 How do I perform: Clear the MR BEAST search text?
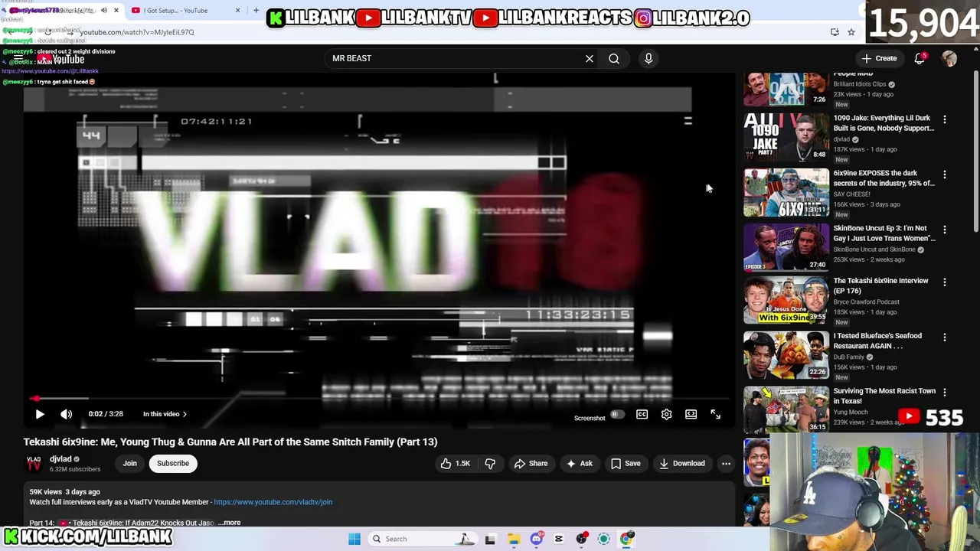590,58
